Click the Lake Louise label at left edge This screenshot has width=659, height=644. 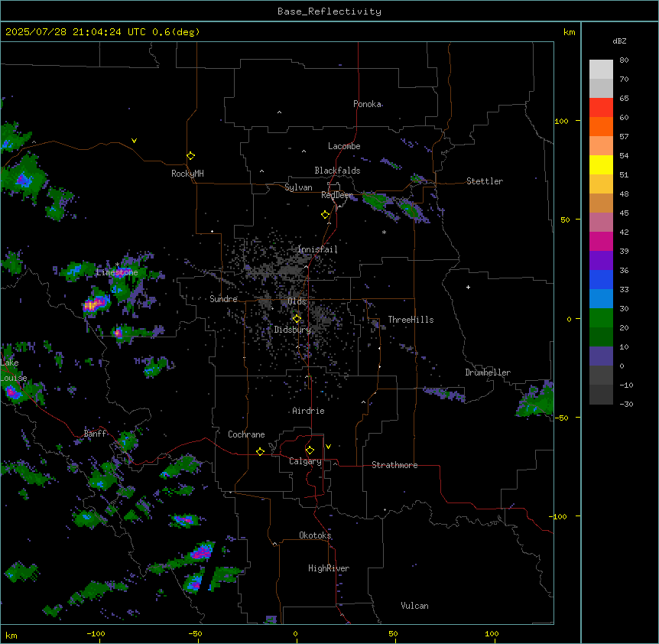click(x=14, y=370)
